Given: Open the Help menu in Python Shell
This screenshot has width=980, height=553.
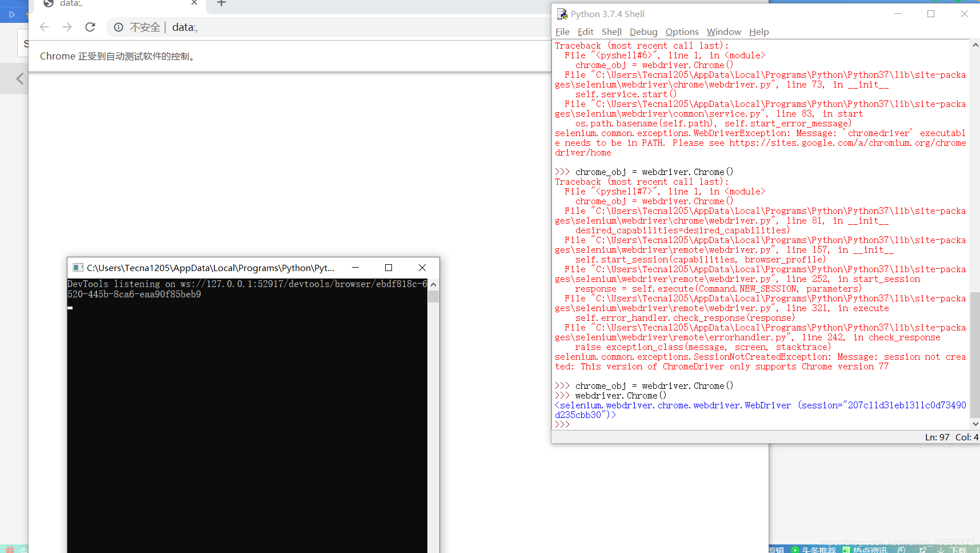Looking at the screenshot, I should pos(759,32).
